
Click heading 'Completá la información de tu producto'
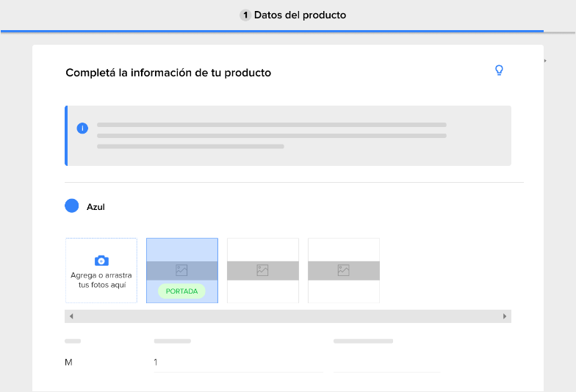point(168,73)
